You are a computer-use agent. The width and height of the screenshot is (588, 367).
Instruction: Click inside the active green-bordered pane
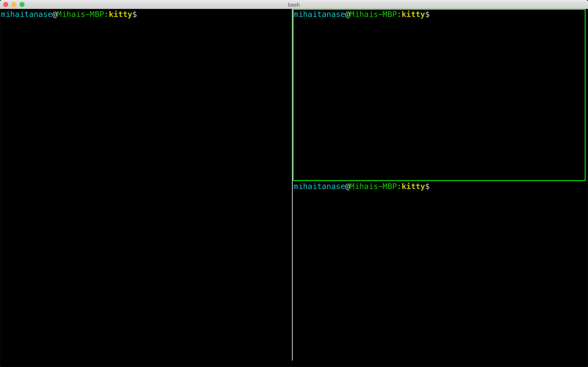[x=437, y=97]
